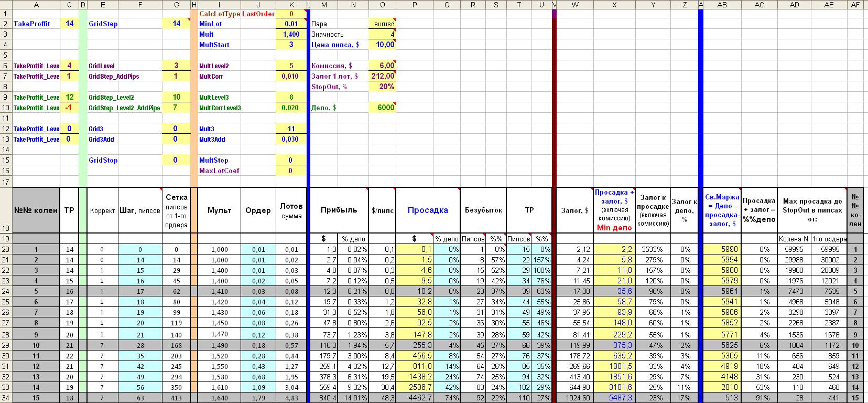This screenshot has height=403, width=868.
Task: Select the eurusd pair value cell
Action: 382,24
